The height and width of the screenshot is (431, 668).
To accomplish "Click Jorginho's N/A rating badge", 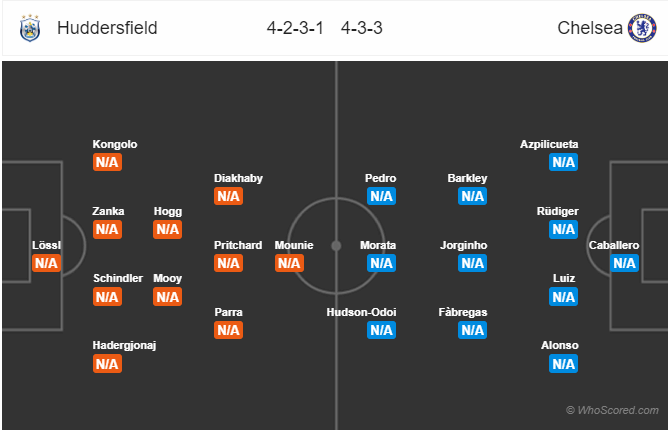I will (472, 263).
